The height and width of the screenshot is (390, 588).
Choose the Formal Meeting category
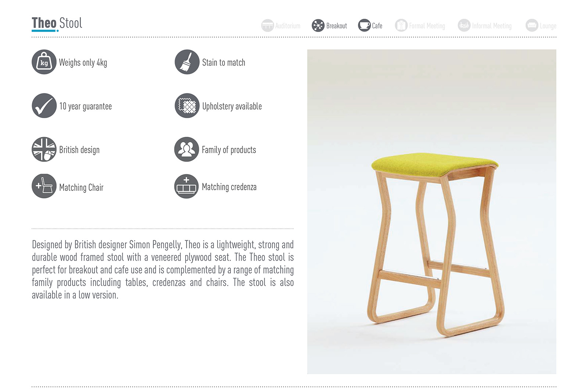[x=420, y=25]
